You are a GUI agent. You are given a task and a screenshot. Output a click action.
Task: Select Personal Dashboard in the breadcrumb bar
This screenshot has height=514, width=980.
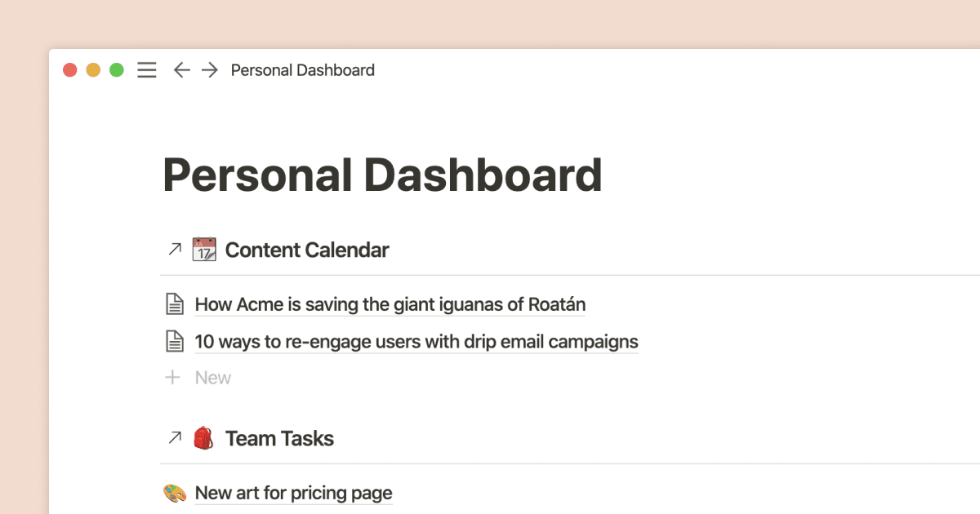[302, 69]
